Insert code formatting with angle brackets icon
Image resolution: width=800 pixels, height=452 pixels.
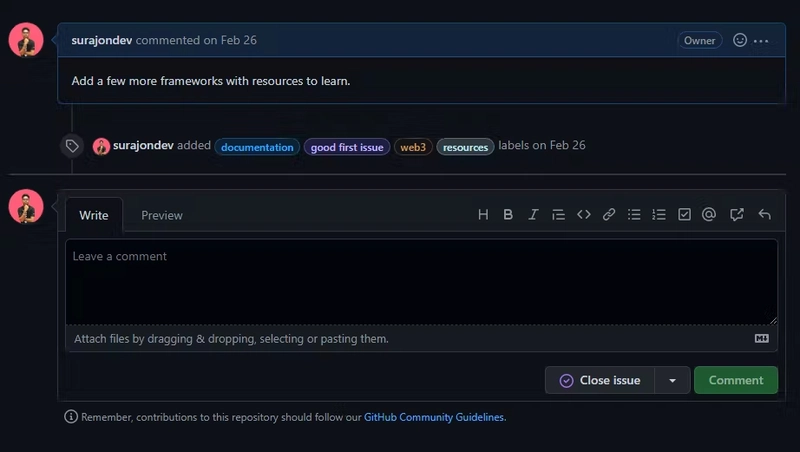pyautogui.click(x=584, y=215)
